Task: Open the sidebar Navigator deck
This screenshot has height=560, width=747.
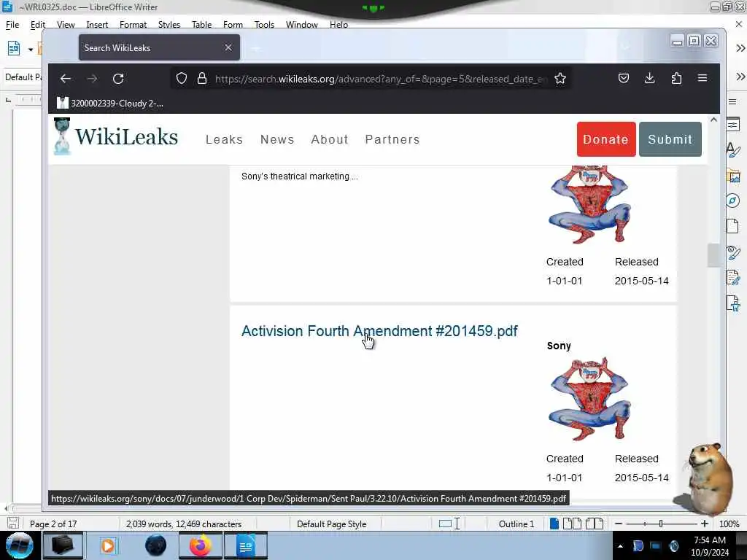Action: coord(733,201)
